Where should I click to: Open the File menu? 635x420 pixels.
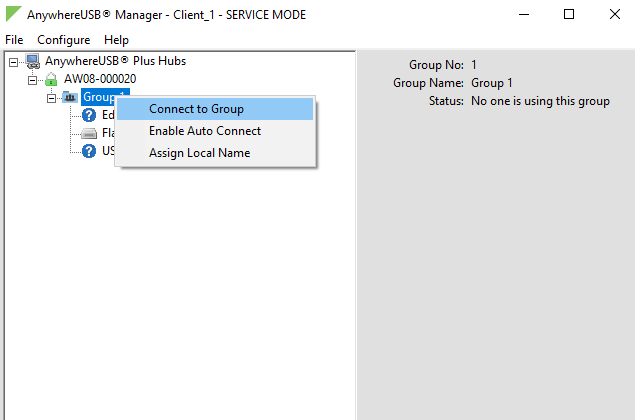[14, 40]
